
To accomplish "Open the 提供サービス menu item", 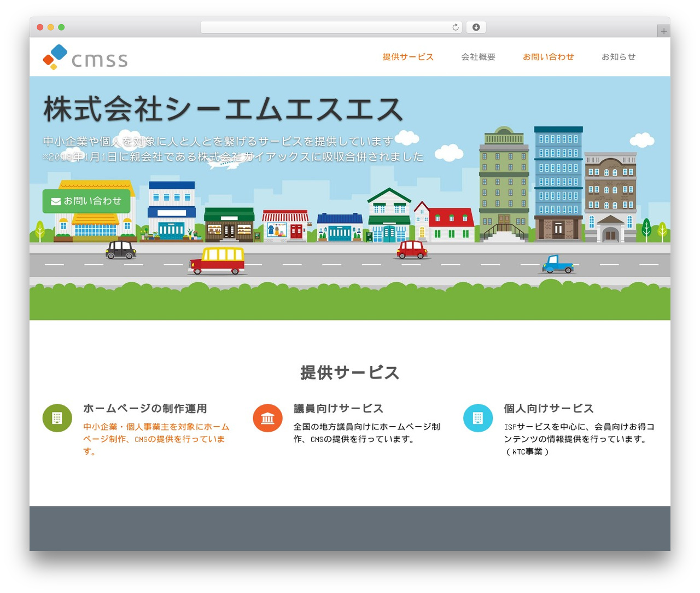I will click(408, 57).
